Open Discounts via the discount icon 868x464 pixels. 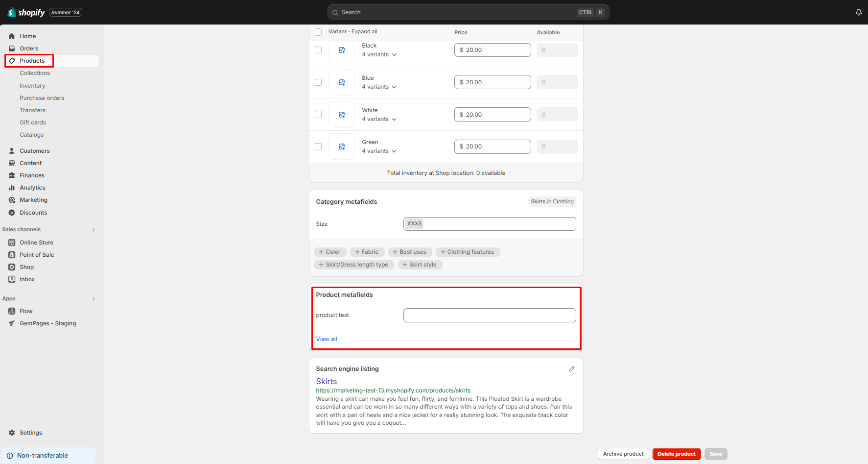(11, 212)
